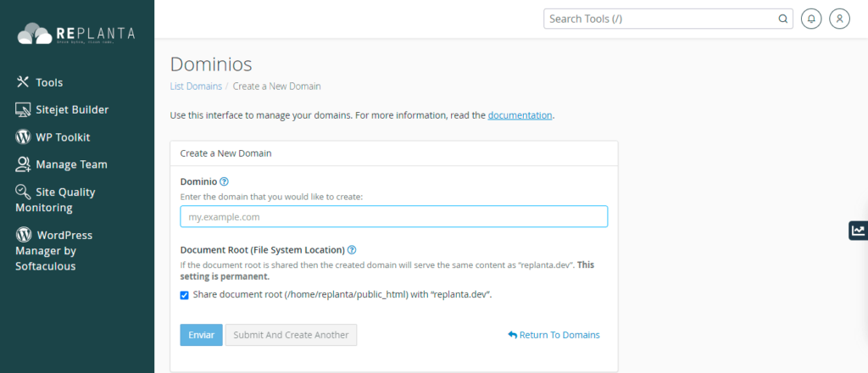Go to List Domains breadcrumb
The image size is (868, 373).
point(196,86)
